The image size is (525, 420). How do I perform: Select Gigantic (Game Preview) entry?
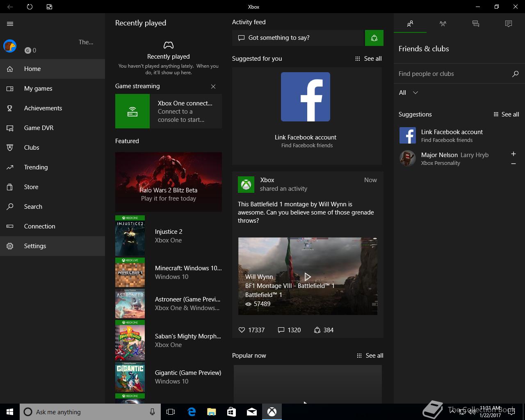tap(169, 377)
